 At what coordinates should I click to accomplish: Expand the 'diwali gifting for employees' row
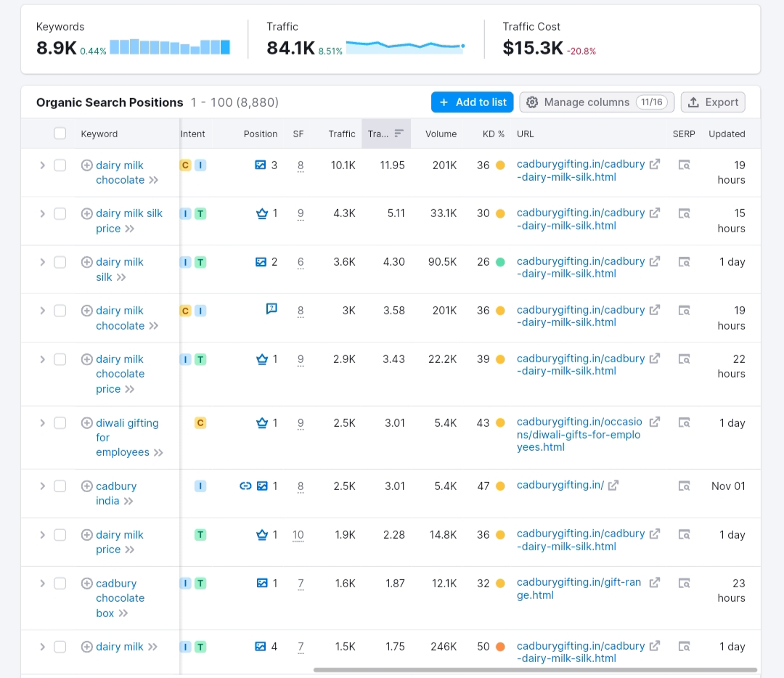pos(43,423)
